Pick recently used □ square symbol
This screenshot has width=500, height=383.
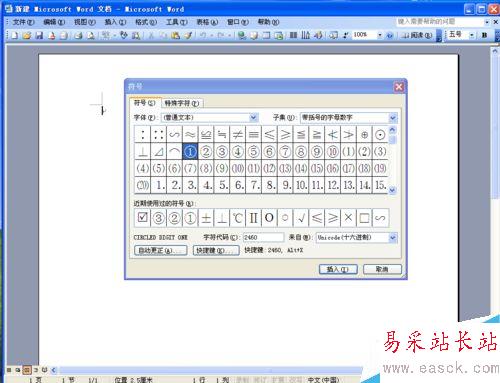[364, 218]
